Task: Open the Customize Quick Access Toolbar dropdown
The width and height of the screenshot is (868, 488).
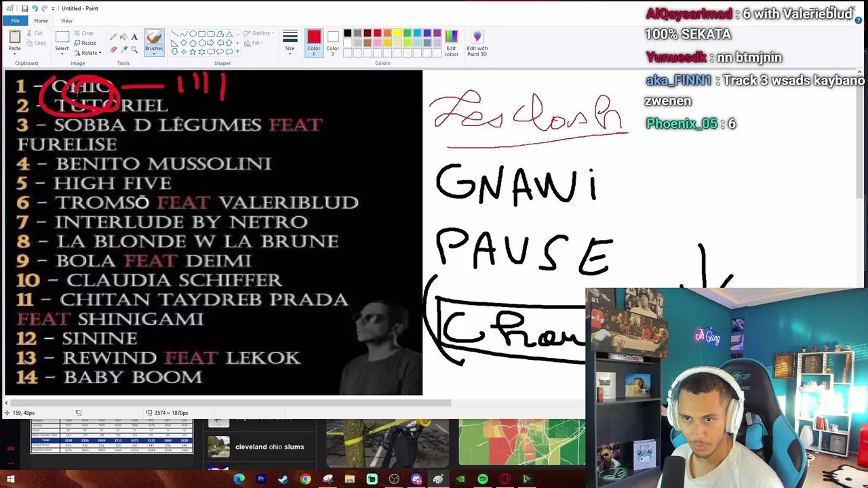Action: (53, 9)
